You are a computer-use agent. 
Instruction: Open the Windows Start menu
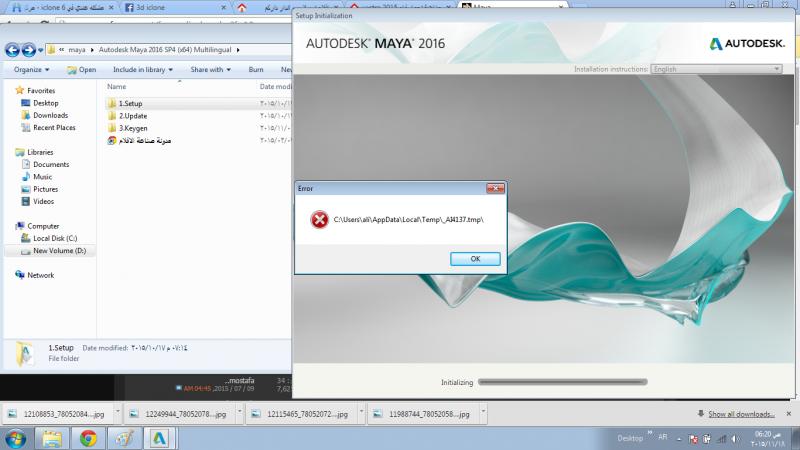16,438
